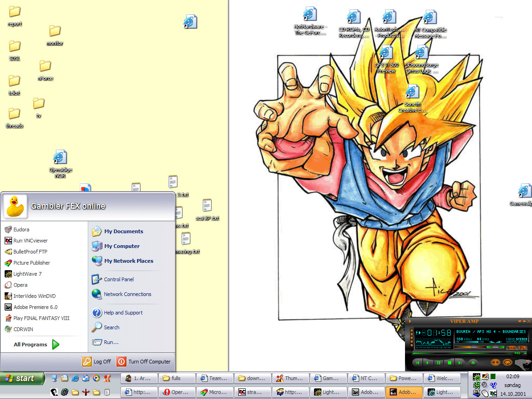Image resolution: width=532 pixels, height=399 pixels.
Task: Select the Gjensidige NOR shortcut
Action: point(60,164)
